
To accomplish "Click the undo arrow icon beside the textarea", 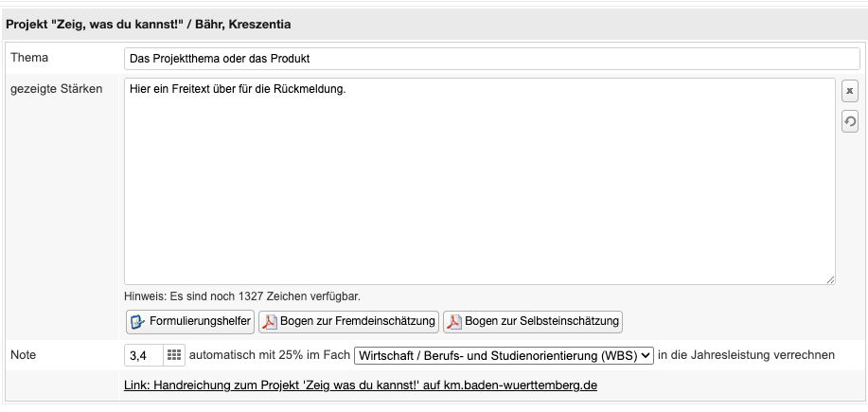I will tap(849, 121).
